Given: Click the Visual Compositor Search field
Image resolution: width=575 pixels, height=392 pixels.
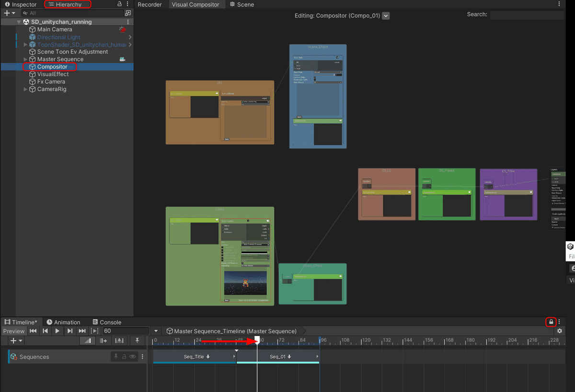Looking at the screenshot, I should [x=527, y=15].
